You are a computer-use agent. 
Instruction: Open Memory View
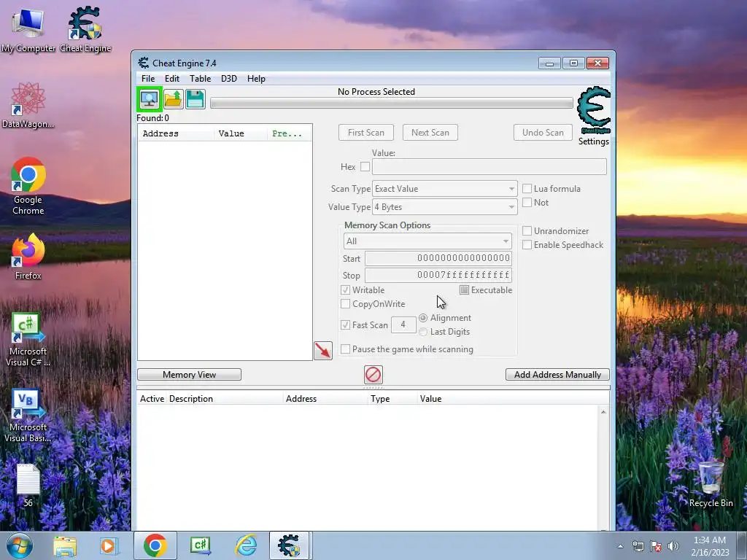point(189,375)
